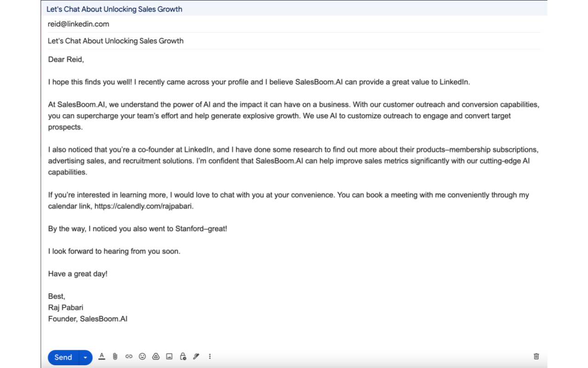This screenshot has height=368, width=588.
Task: Click the "Raj Pabari" signature name
Action: coord(66,307)
